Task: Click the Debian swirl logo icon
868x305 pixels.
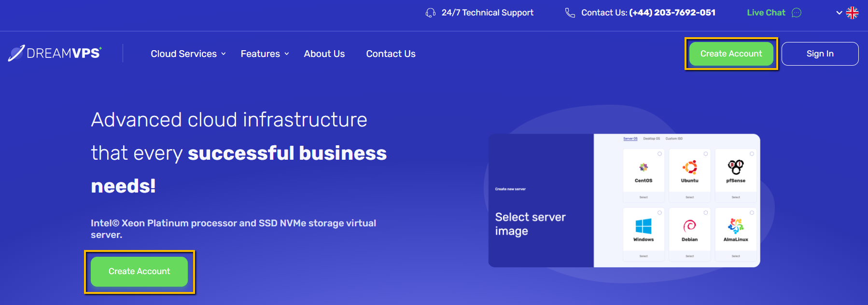Action: [689, 226]
